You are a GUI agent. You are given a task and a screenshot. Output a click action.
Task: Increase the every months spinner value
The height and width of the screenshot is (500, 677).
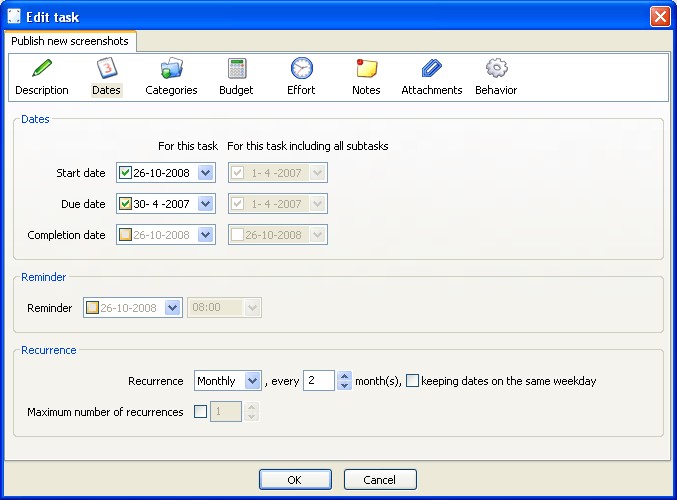(345, 376)
